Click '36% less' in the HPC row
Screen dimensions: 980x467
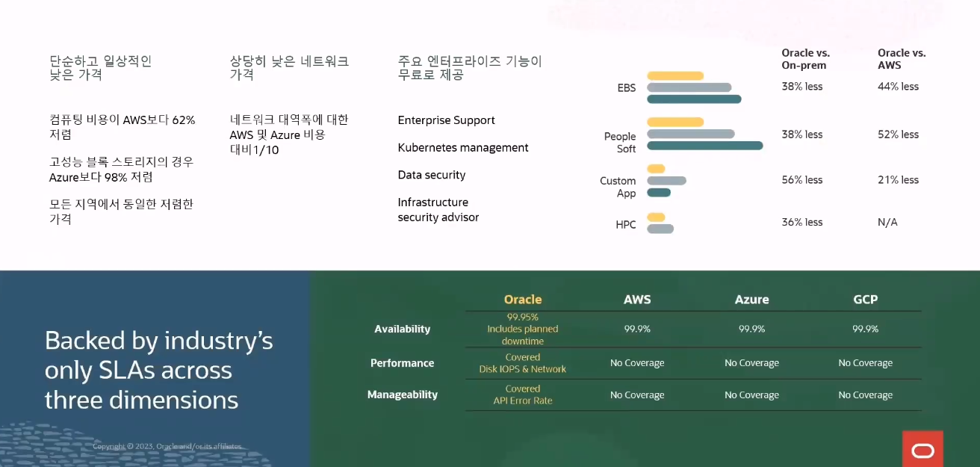tap(802, 222)
